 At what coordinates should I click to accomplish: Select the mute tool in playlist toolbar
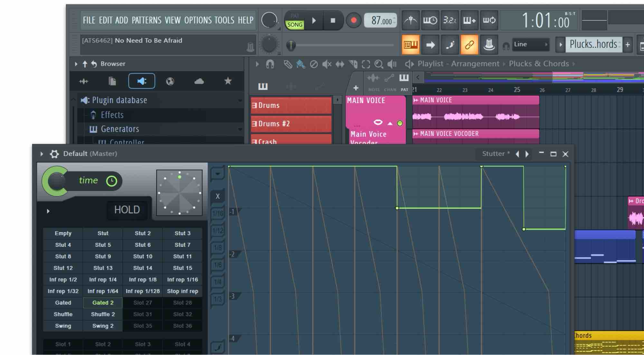pyautogui.click(x=327, y=64)
